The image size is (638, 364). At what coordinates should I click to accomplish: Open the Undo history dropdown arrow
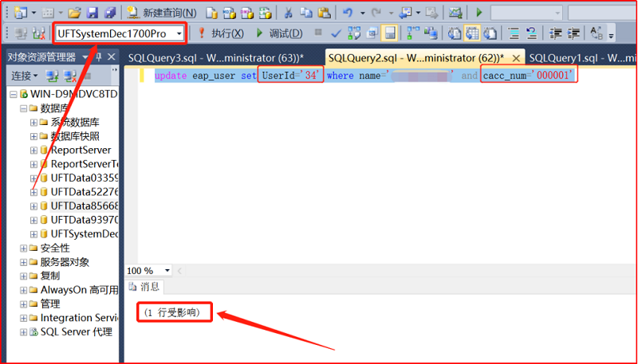point(362,14)
